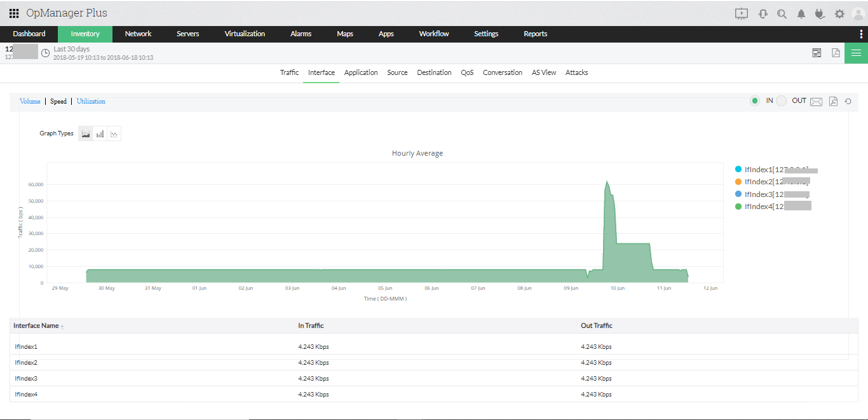Select the OUT traffic direction radio button
The height and width of the screenshot is (420, 868).
(781, 100)
